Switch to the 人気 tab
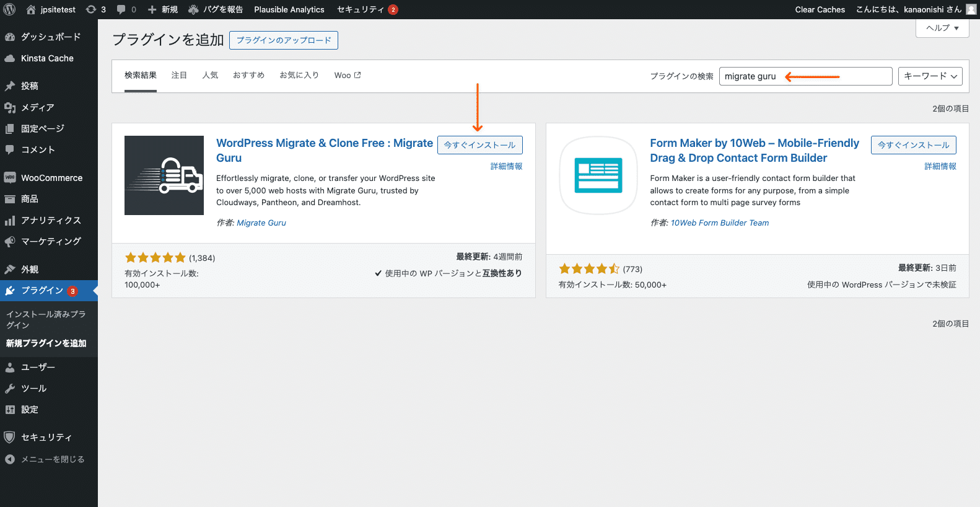This screenshot has width=980, height=507. click(x=210, y=76)
